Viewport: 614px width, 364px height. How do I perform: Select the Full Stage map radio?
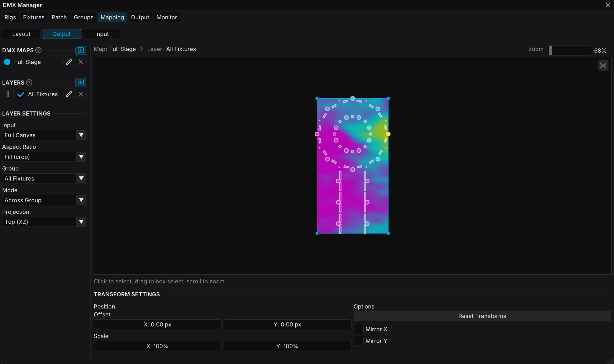pos(7,62)
